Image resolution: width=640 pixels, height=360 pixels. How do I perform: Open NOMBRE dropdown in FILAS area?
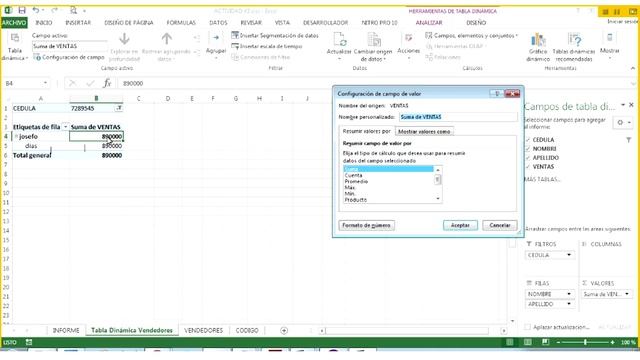point(569,294)
